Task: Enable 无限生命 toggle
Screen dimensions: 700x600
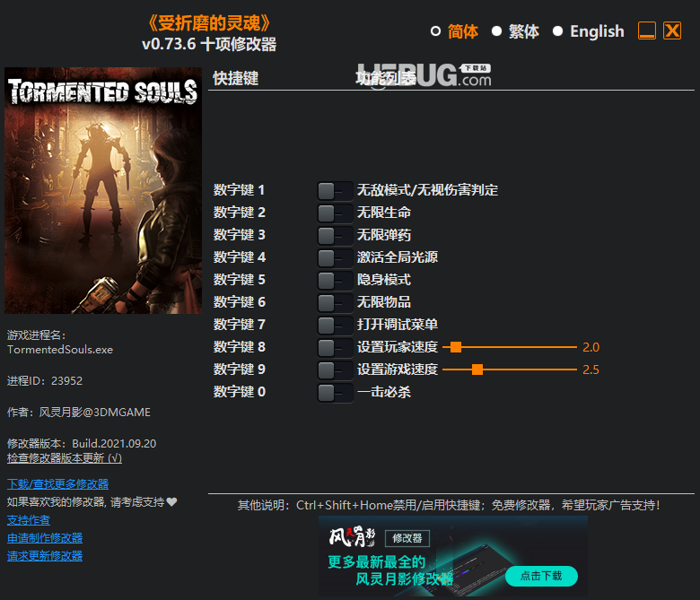Action: (335, 213)
